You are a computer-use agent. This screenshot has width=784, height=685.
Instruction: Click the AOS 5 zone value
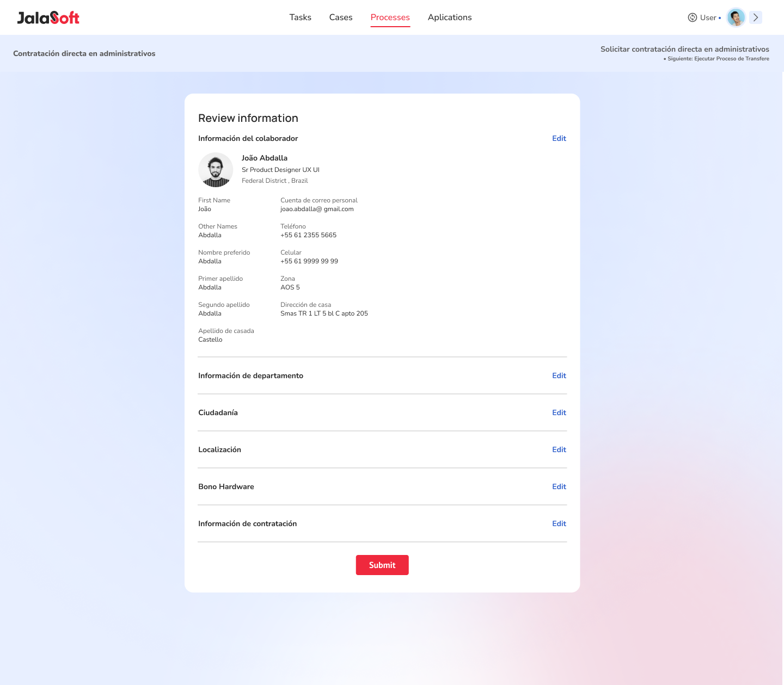(290, 287)
